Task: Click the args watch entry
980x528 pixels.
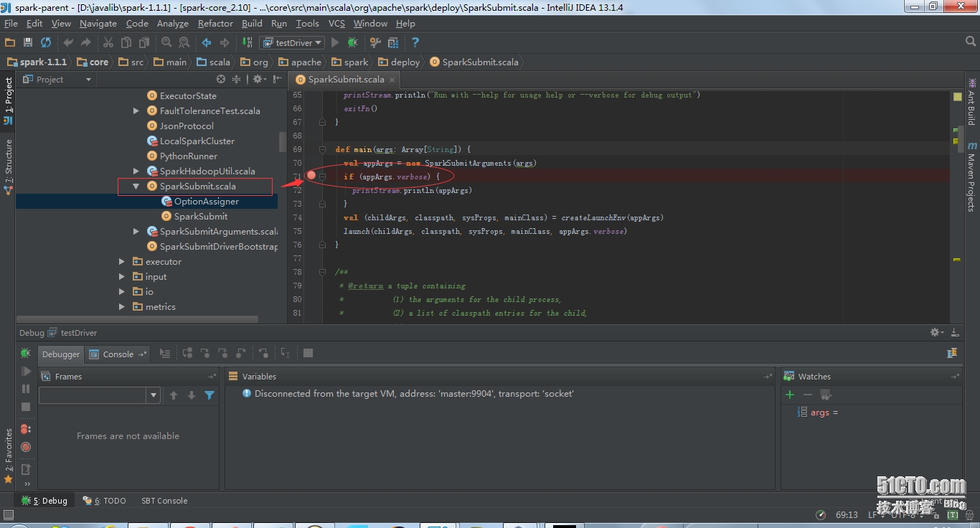Action: [820, 412]
